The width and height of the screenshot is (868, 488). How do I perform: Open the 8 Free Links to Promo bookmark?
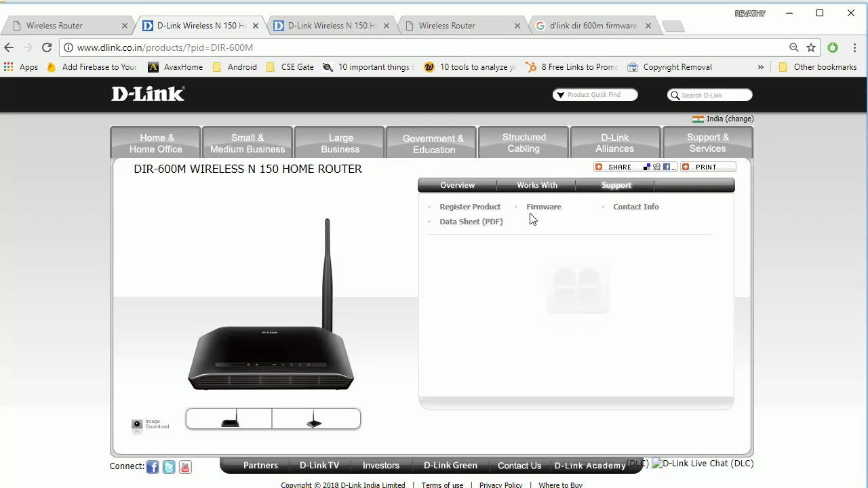coord(572,67)
